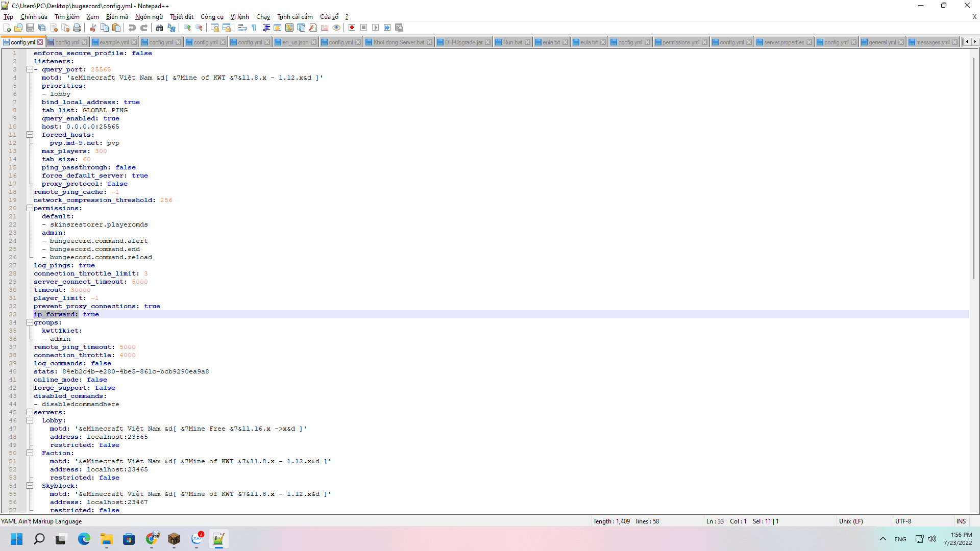Screen dimensions: 980x551
Task: Click the Unix (LF) status bar field
Action: (851, 521)
